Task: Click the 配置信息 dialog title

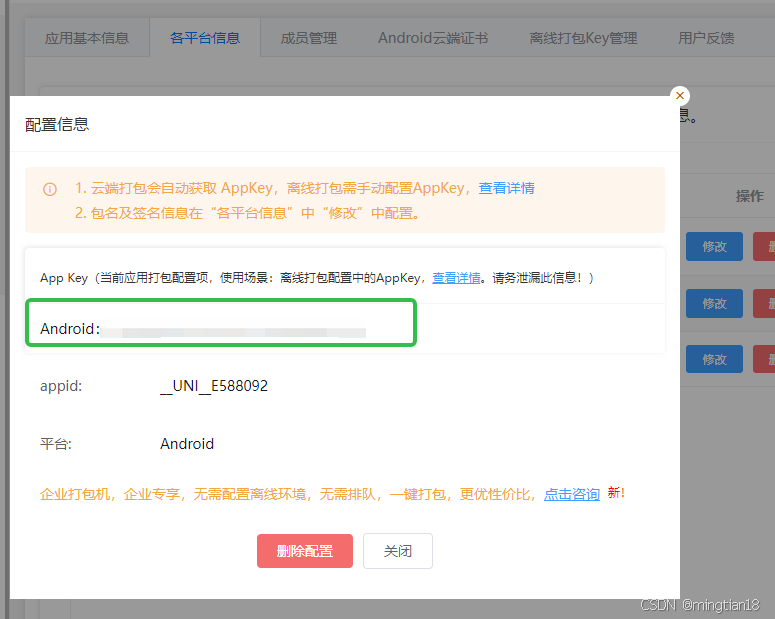Action: (57, 125)
